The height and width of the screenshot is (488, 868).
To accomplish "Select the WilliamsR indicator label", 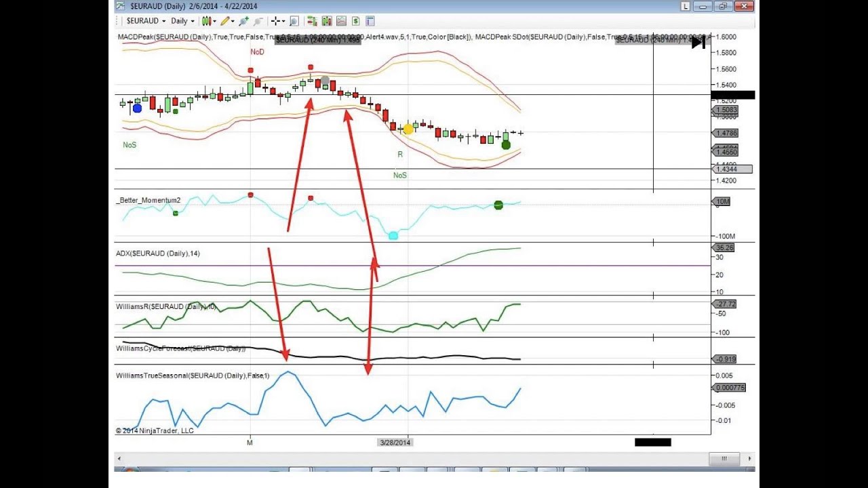I will click(166, 306).
